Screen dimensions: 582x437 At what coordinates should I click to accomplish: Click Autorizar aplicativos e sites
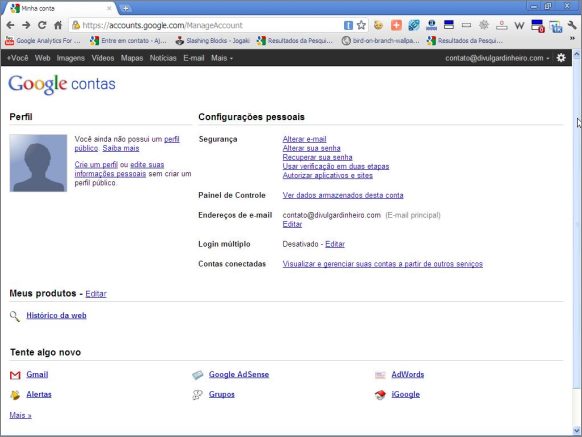(x=328, y=175)
